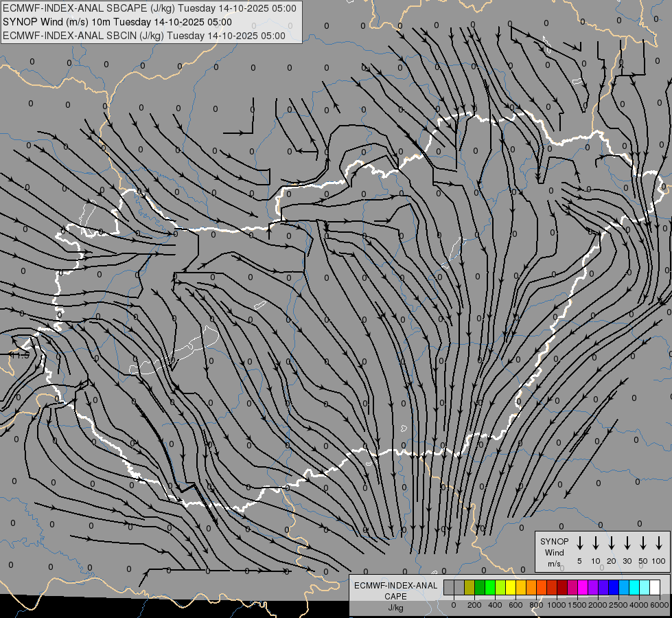Select the pure blue 2500 J/kg swatch
Screen dimensions: 672x618
614,587
